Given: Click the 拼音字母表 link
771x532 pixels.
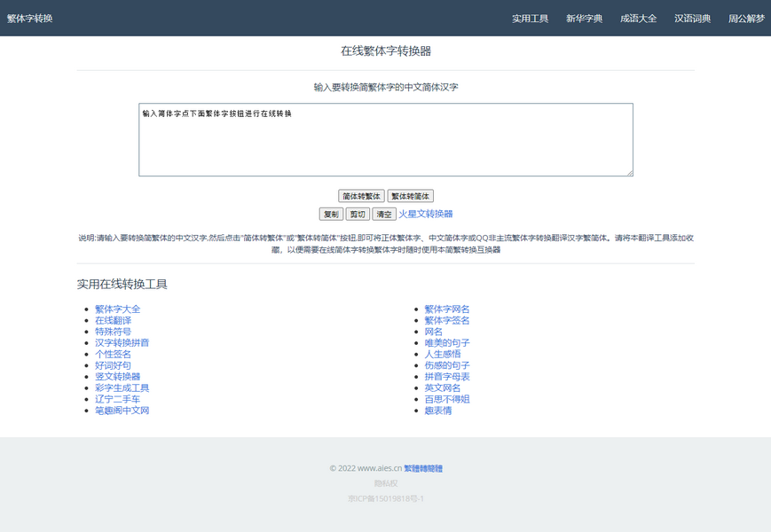Looking at the screenshot, I should [447, 377].
